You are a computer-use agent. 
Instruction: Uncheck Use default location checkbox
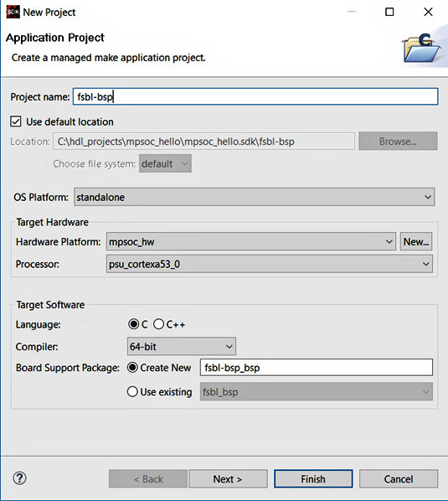point(16,121)
